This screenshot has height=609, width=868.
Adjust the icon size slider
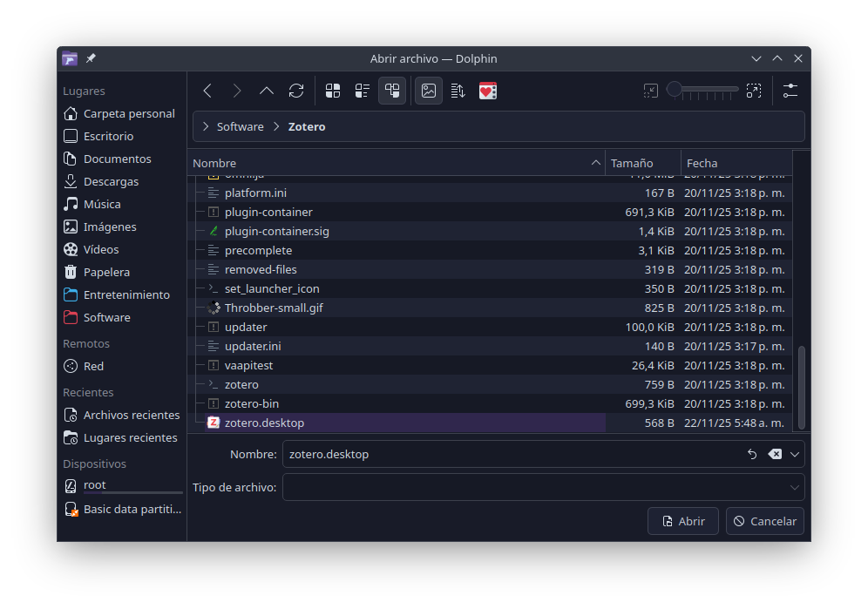702,90
